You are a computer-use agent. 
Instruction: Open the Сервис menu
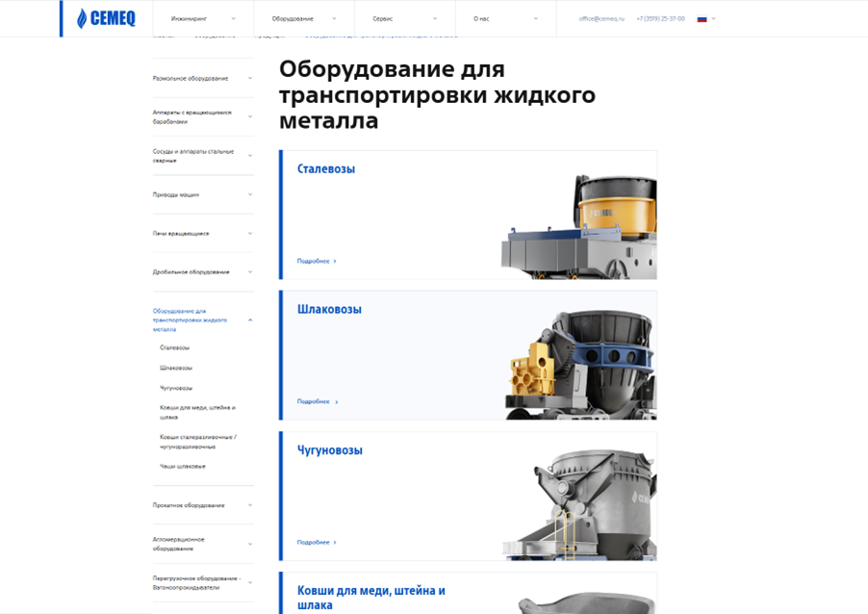(405, 19)
